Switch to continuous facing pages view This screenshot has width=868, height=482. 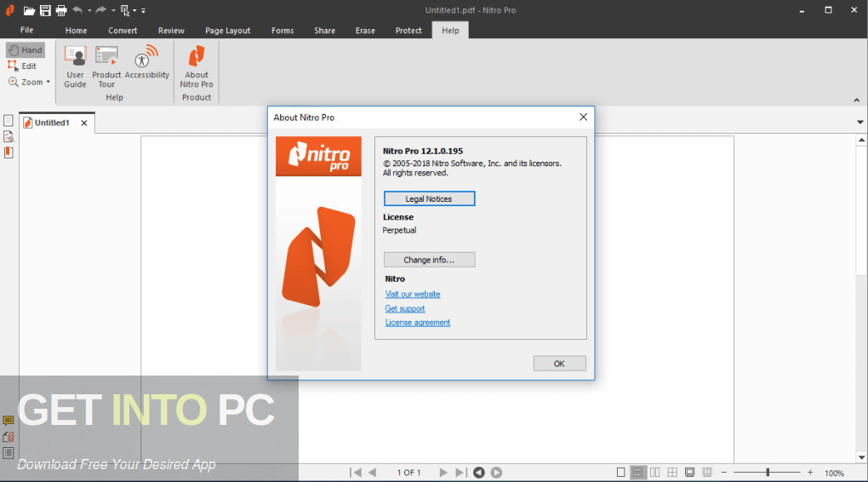pos(672,473)
